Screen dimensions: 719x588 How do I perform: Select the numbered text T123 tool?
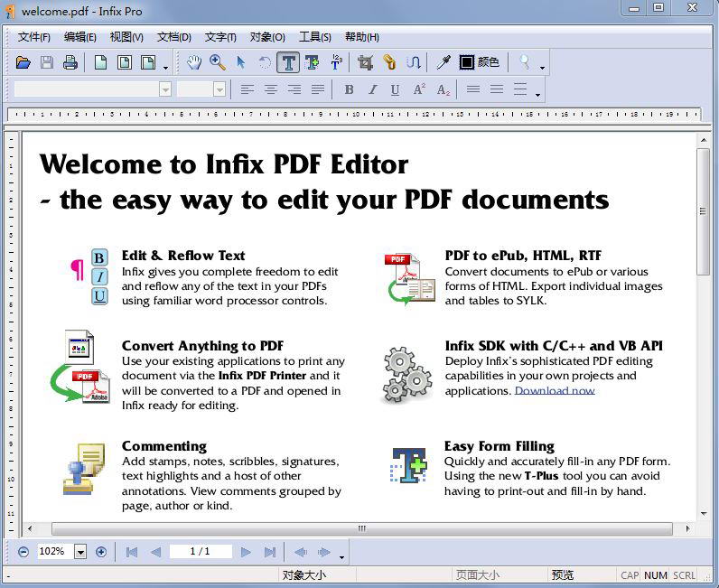(336, 62)
